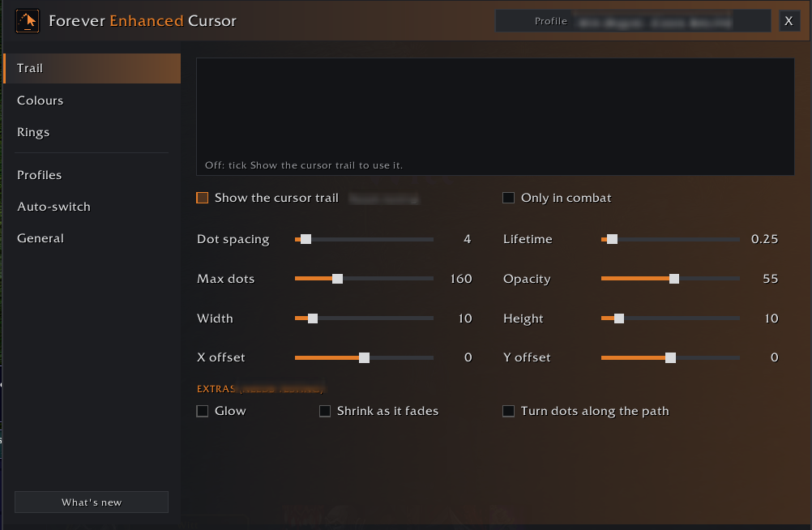Viewport: 812px width, 530px height.
Task: Click the Max dots slider handle
Action: tap(338, 279)
